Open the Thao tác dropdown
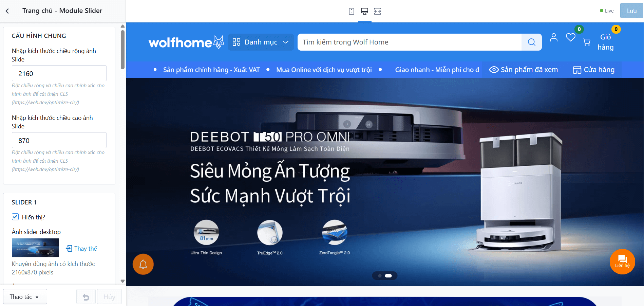The image size is (644, 306). [25, 297]
